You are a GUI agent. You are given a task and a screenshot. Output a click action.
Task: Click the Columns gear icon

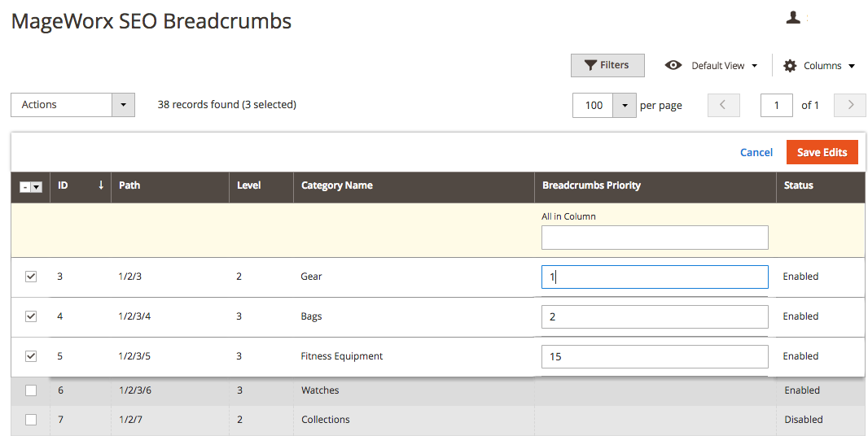(x=790, y=66)
